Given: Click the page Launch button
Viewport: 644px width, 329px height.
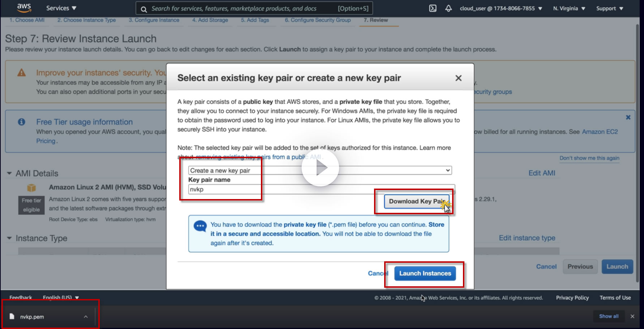Looking at the screenshot, I should pos(617,267).
